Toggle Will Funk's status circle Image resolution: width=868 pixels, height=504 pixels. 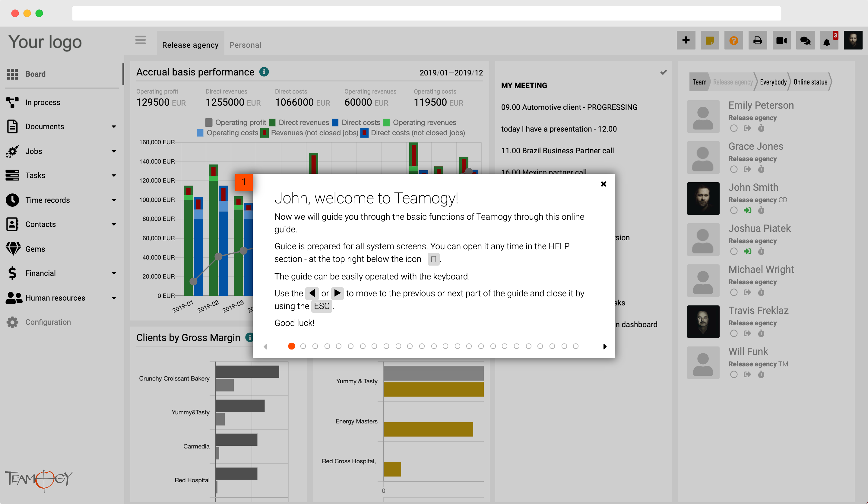click(734, 375)
